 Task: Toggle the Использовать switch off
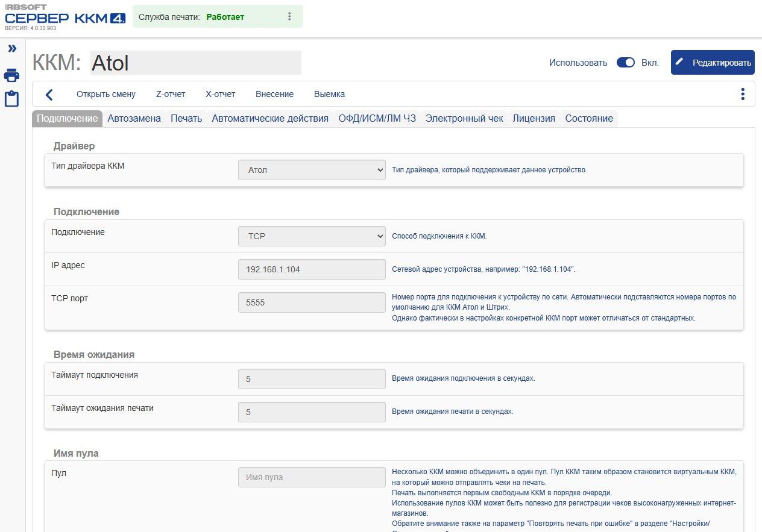(626, 63)
